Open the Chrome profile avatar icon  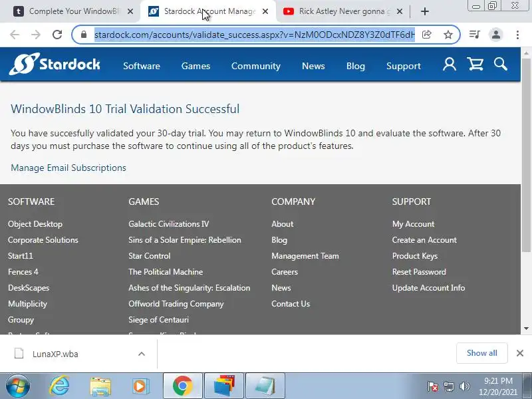point(495,35)
